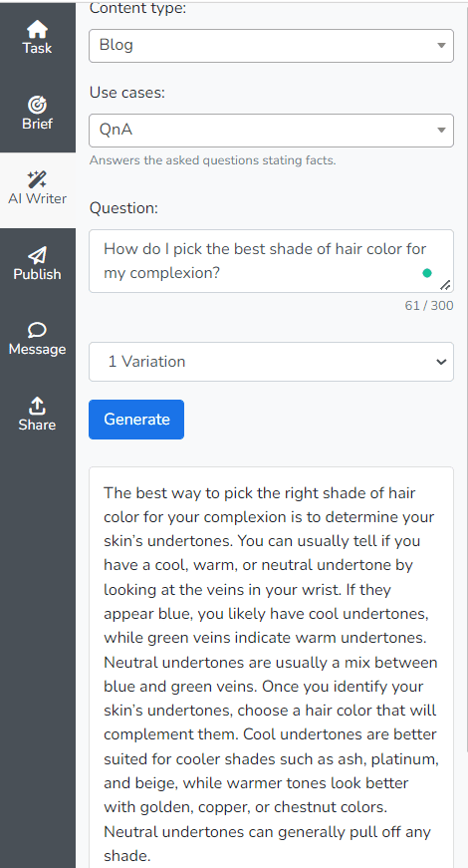Click the chevron on the Variation dropdown
The height and width of the screenshot is (868, 468).
(x=441, y=362)
